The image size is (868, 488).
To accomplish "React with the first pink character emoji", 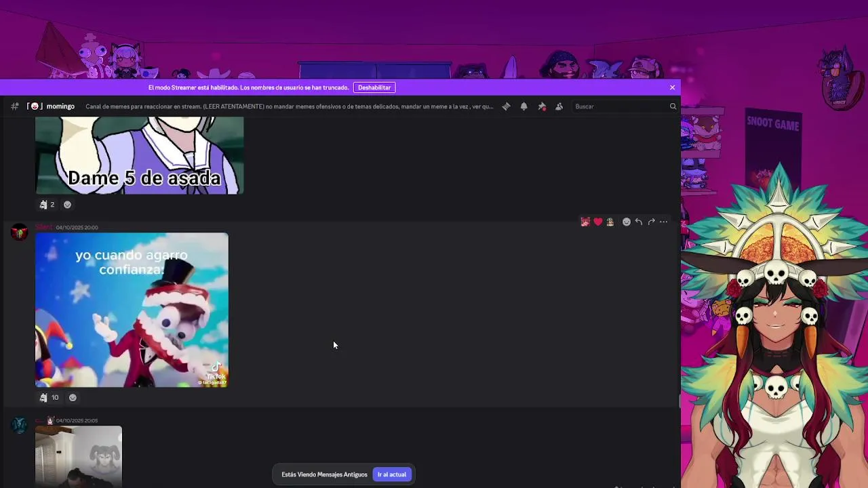I will coord(585,222).
